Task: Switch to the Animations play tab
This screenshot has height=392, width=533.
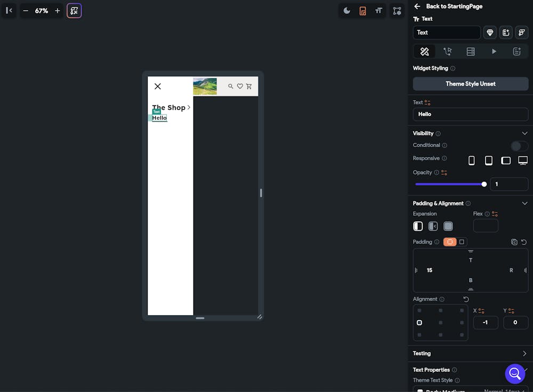Action: click(x=494, y=52)
